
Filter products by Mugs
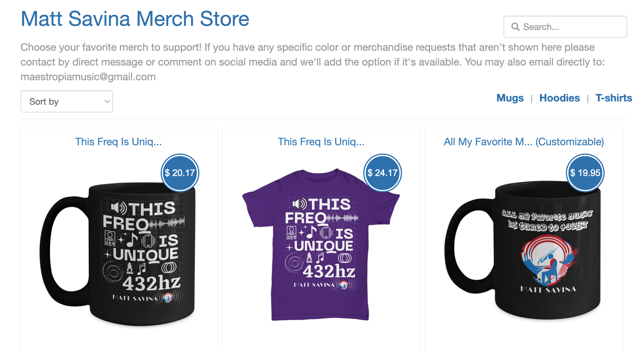tap(510, 98)
